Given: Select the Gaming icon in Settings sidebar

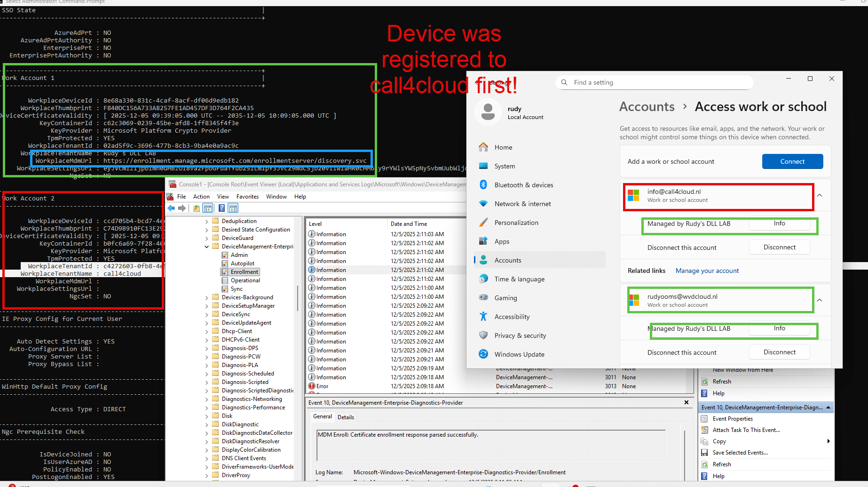Looking at the screenshot, I should [x=483, y=297].
